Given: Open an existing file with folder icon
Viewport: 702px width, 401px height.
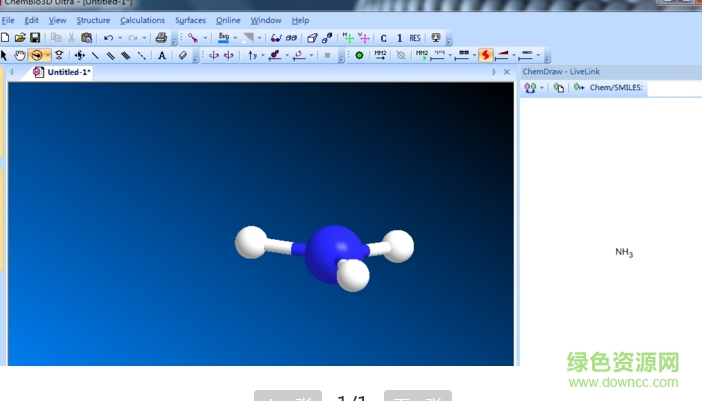Looking at the screenshot, I should pyautogui.click(x=20, y=38).
